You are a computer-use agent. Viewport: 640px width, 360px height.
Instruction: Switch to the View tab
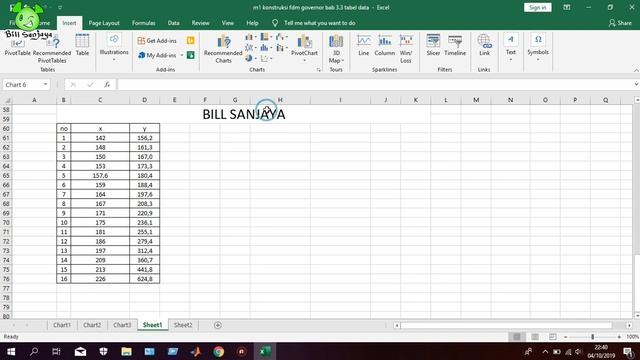[x=228, y=23]
